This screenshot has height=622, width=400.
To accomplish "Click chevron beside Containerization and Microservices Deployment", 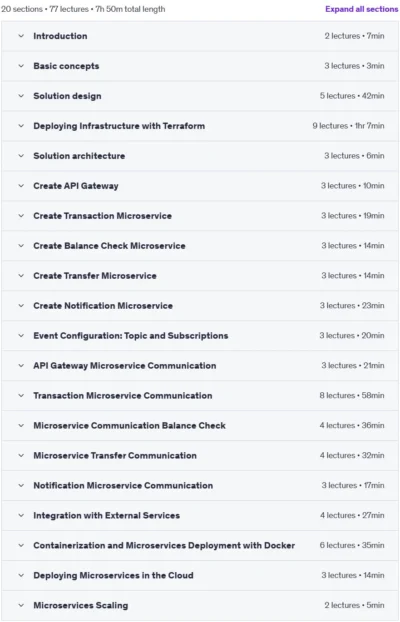I will (x=21, y=545).
